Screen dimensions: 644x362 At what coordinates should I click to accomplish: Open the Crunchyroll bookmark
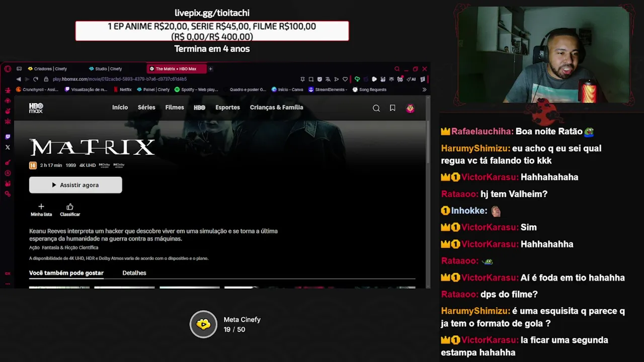pyautogui.click(x=37, y=89)
